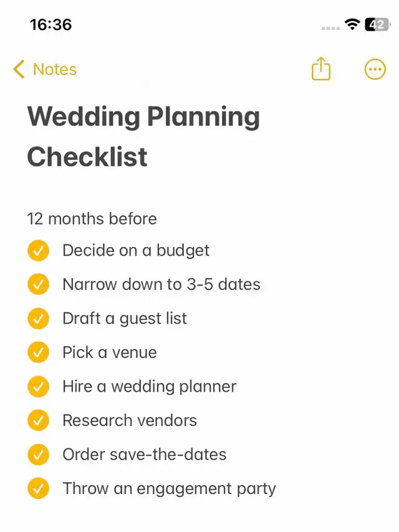The image size is (399, 532).
Task: Tap the 16:36 clock
Action: pyautogui.click(x=50, y=25)
